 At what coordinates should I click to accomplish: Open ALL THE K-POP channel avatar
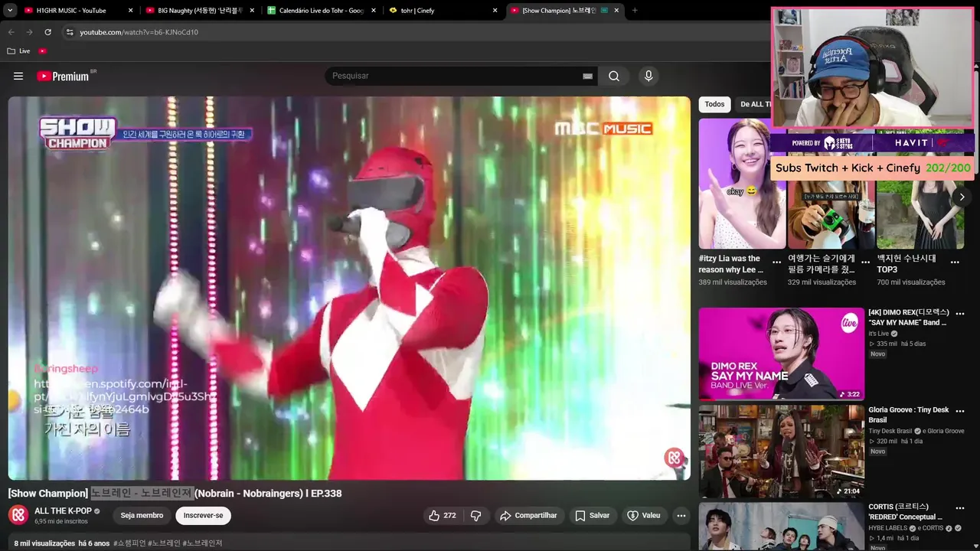point(18,515)
